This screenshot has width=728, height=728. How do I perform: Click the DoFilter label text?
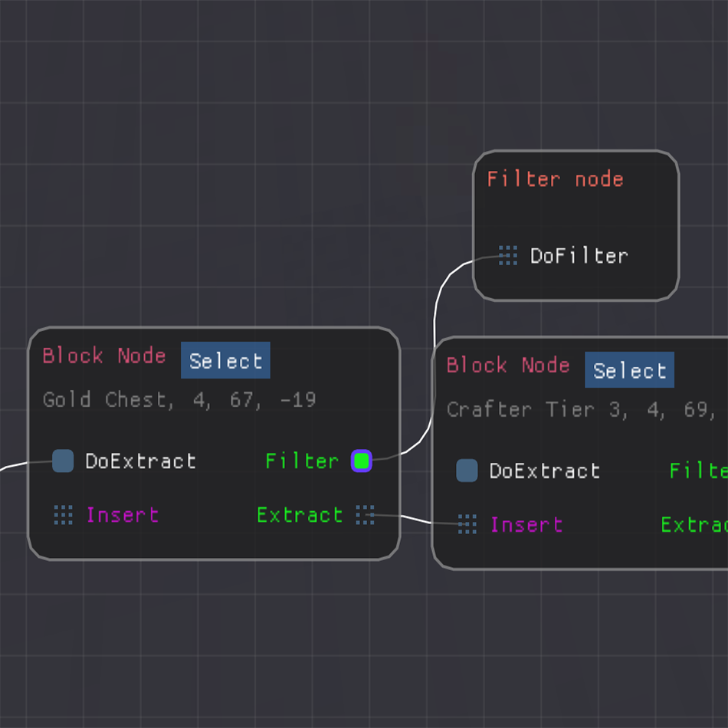[579, 256]
